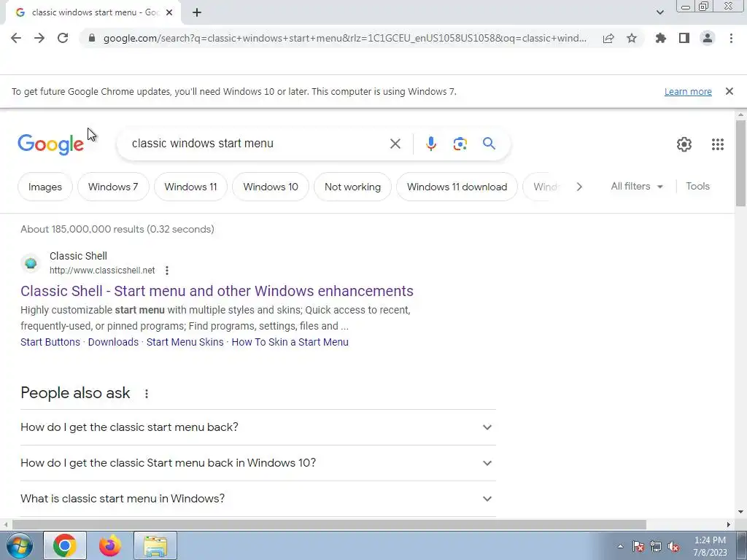
Task: Open the Extensions puzzle icon
Action: 661,38
